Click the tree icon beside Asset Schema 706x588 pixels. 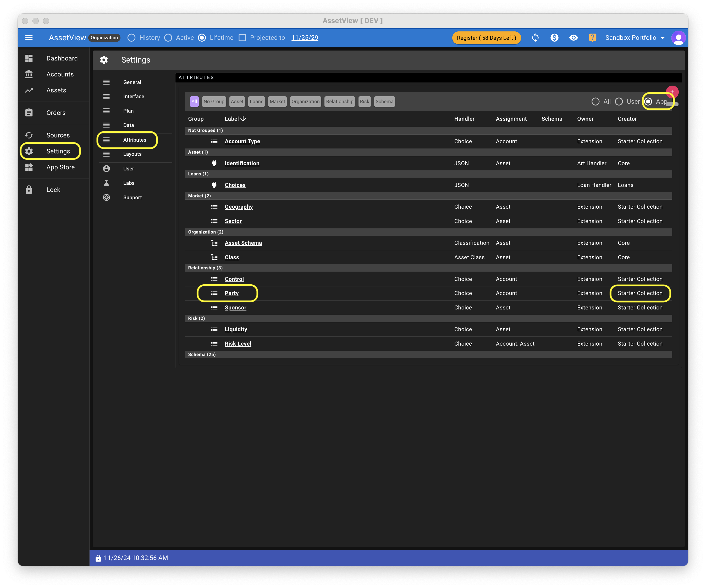click(214, 243)
